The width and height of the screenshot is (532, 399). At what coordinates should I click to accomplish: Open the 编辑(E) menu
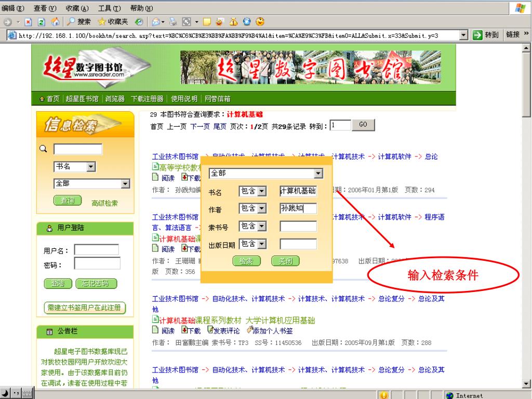click(x=13, y=8)
